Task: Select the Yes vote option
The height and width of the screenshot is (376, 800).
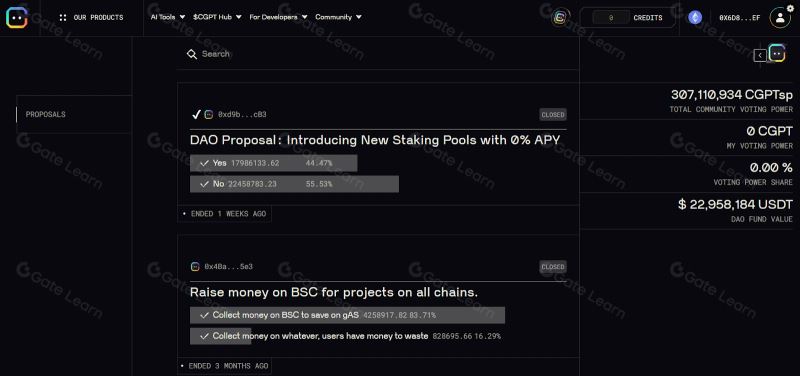Action: point(273,163)
